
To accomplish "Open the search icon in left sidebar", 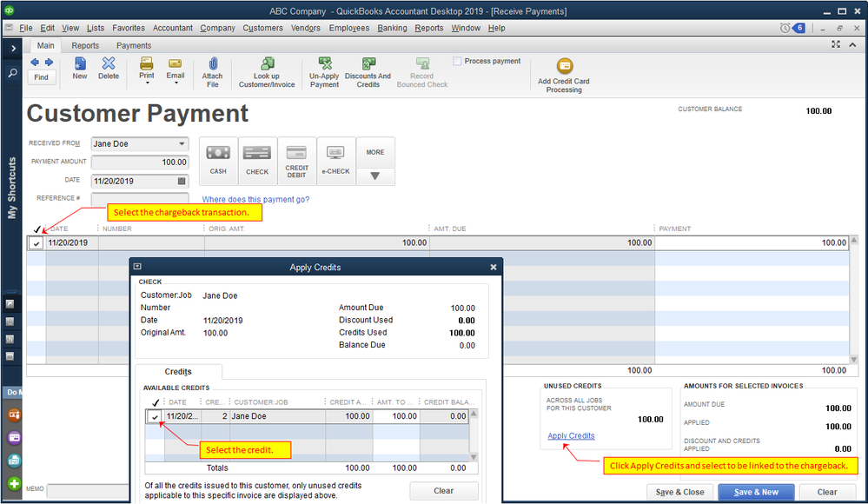I will pyautogui.click(x=13, y=73).
